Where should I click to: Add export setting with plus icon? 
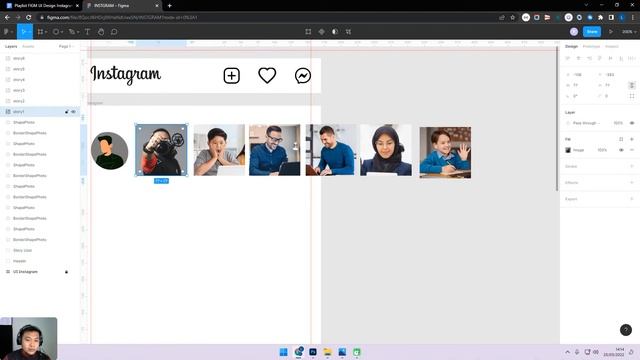click(x=632, y=199)
